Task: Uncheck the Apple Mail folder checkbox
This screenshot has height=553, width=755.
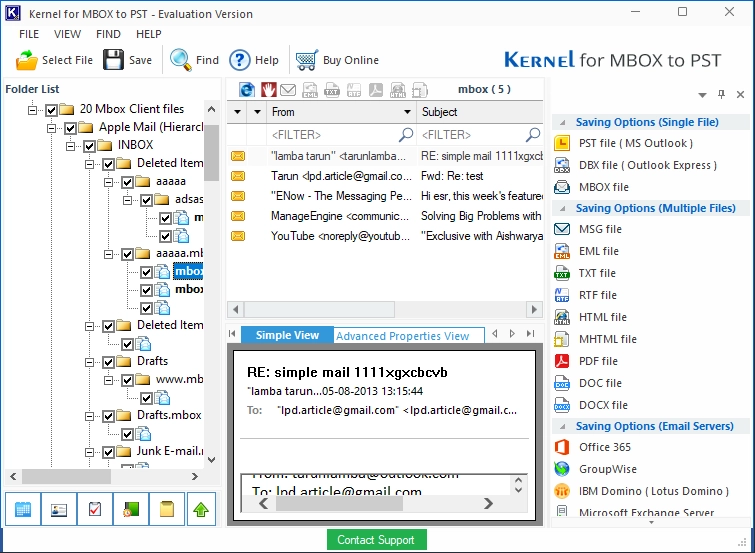Action: tap(70, 128)
